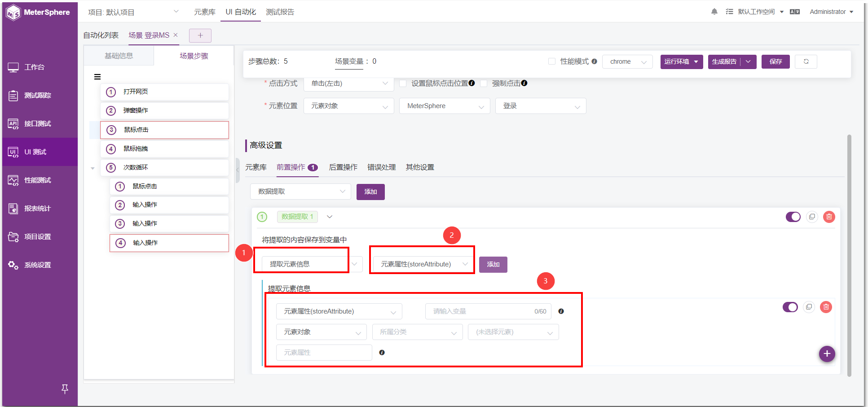Enable the 性能模式 checkbox
Viewport: 868px width, 410px height.
tap(552, 61)
